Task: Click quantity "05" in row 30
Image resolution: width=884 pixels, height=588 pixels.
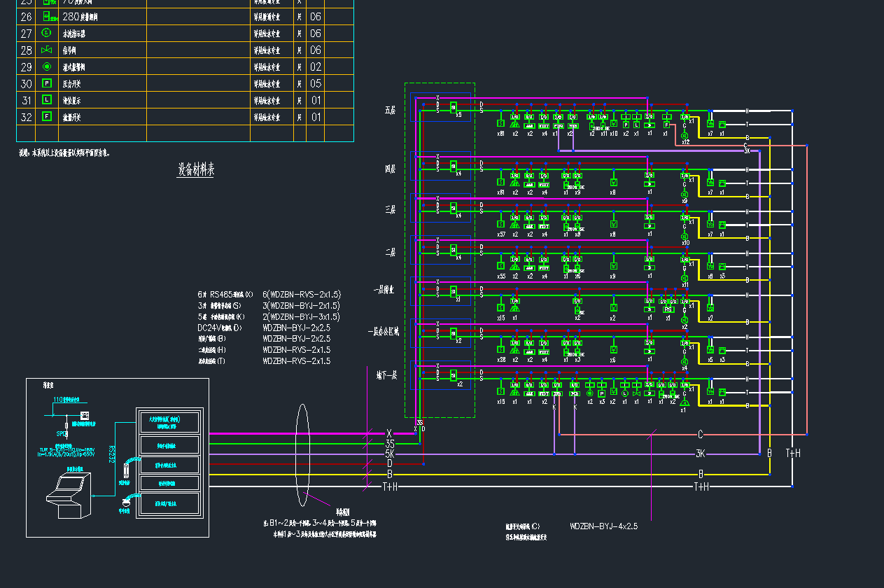Action: [316, 83]
